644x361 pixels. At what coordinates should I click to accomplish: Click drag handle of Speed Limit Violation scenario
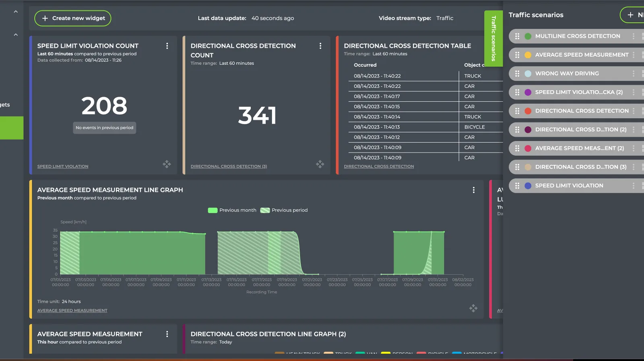(x=517, y=186)
